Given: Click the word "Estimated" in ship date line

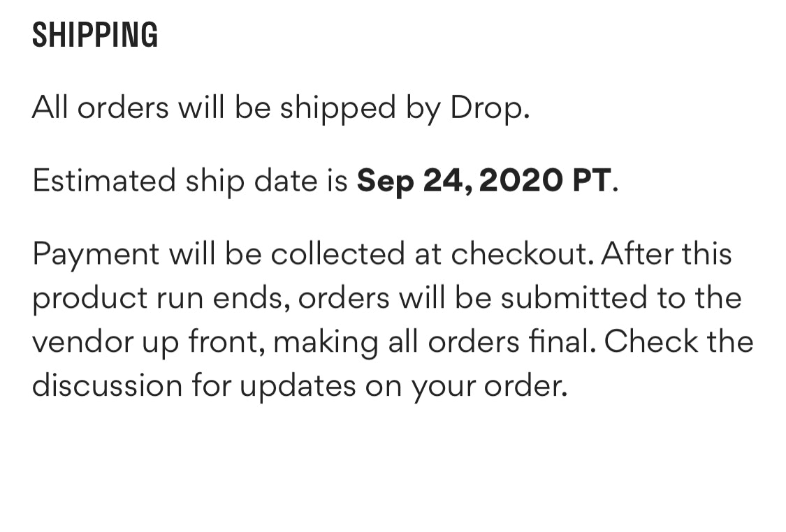Looking at the screenshot, I should [x=103, y=181].
